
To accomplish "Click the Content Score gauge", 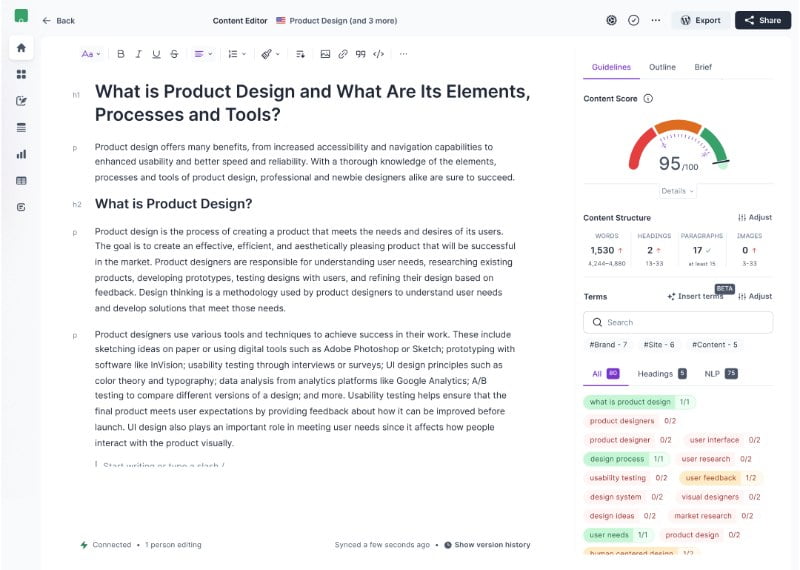I will click(x=677, y=150).
